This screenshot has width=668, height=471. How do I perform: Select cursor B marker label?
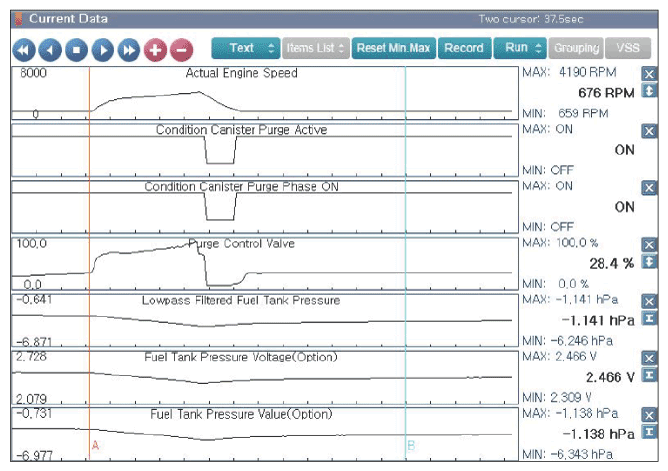click(411, 445)
